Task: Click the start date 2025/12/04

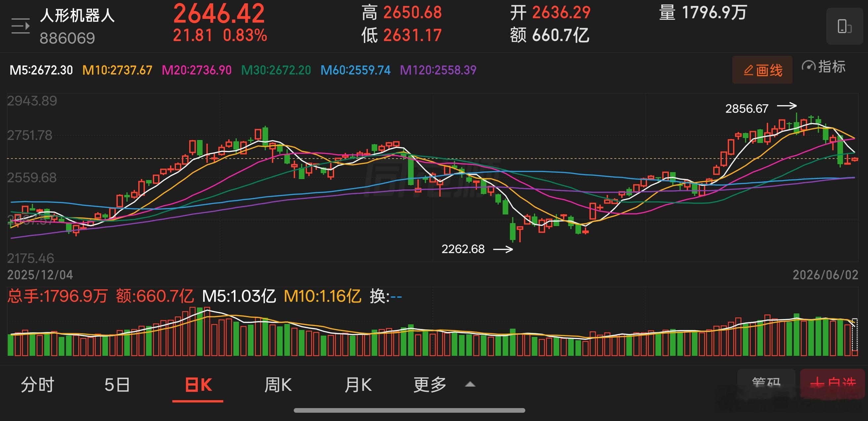Action: click(x=40, y=275)
